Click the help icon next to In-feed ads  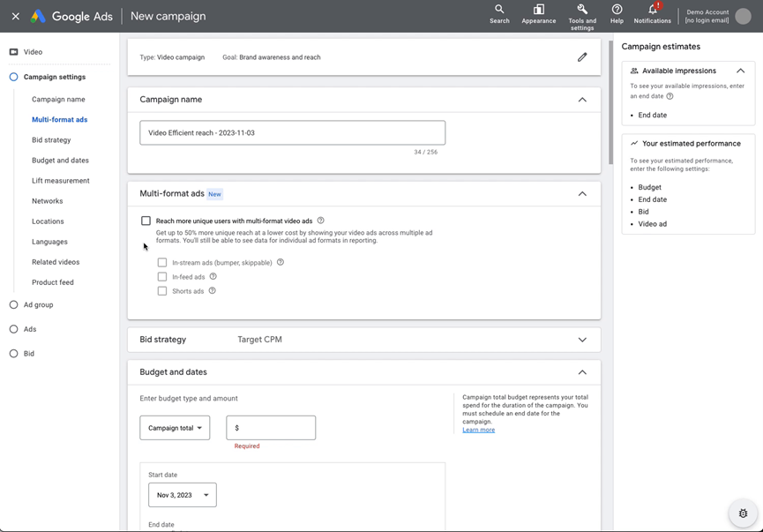point(213,276)
